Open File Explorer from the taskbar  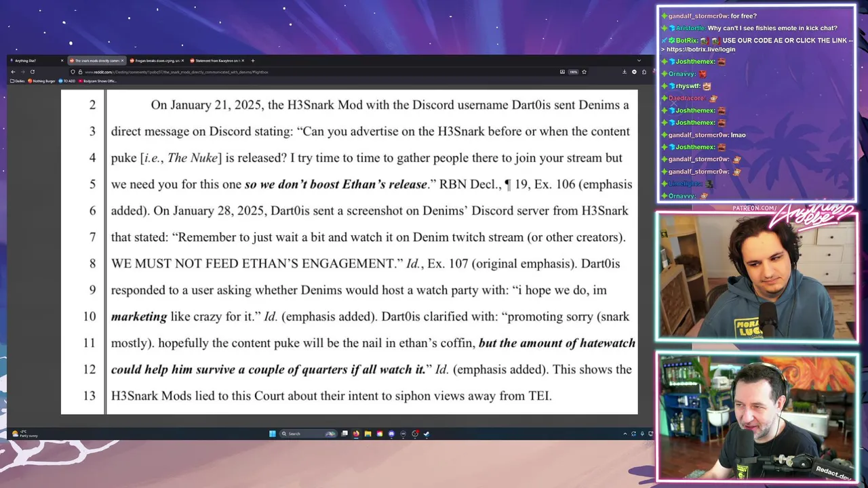pos(368,434)
